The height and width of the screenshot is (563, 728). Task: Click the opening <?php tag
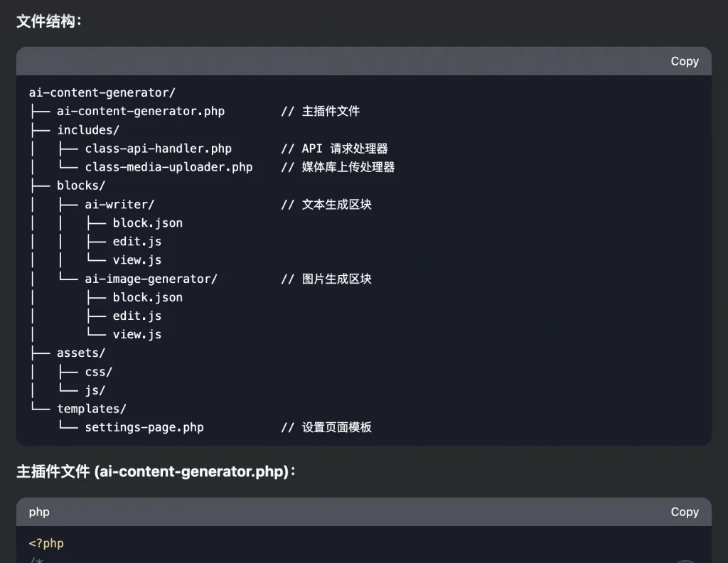[46, 544]
